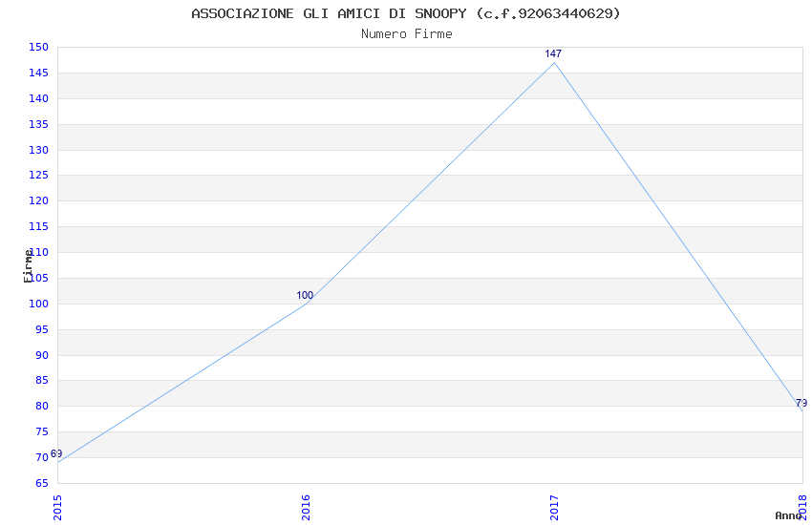Click y-axis tick value 140
This screenshot has width=812, height=525.
38,98
